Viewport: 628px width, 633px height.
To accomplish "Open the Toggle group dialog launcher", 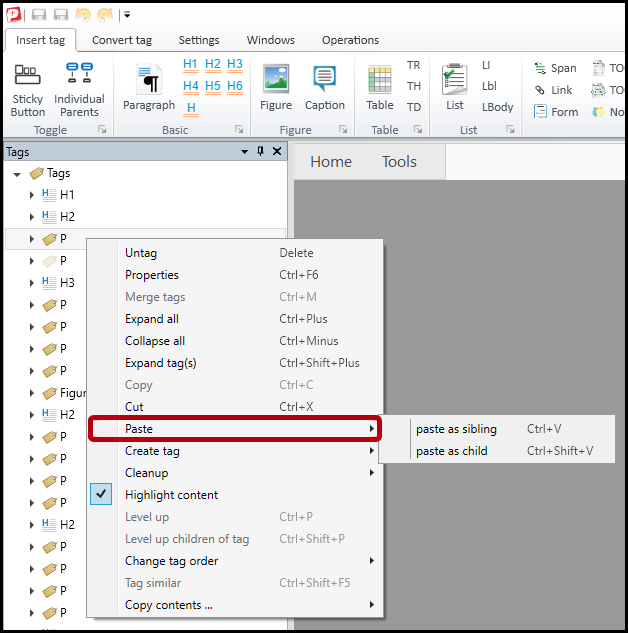I will [x=102, y=129].
